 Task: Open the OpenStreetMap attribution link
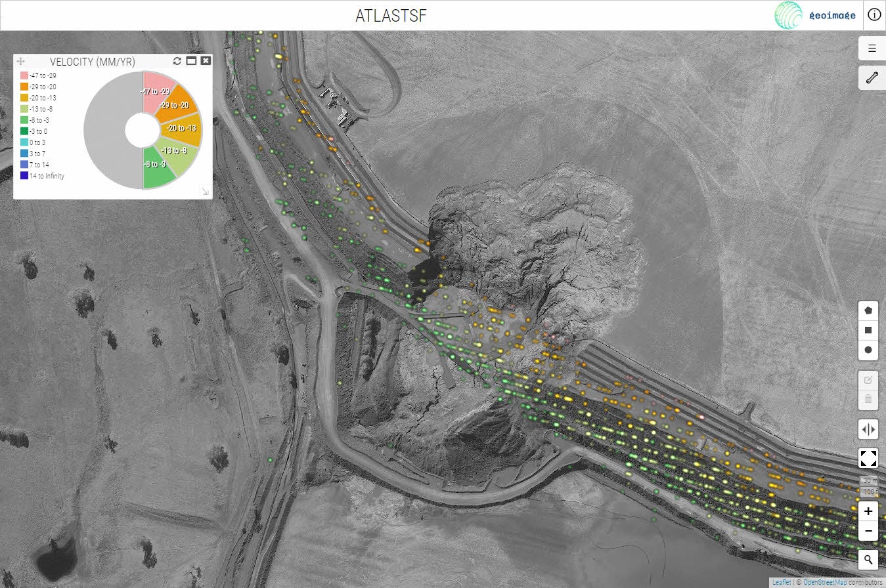[826, 582]
